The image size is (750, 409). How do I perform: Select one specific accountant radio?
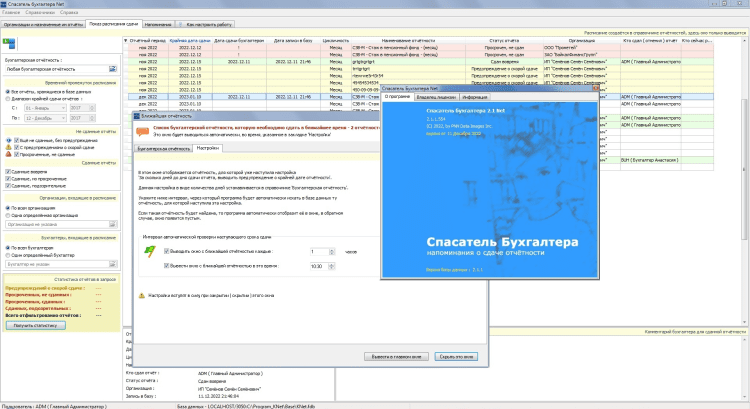(8, 255)
